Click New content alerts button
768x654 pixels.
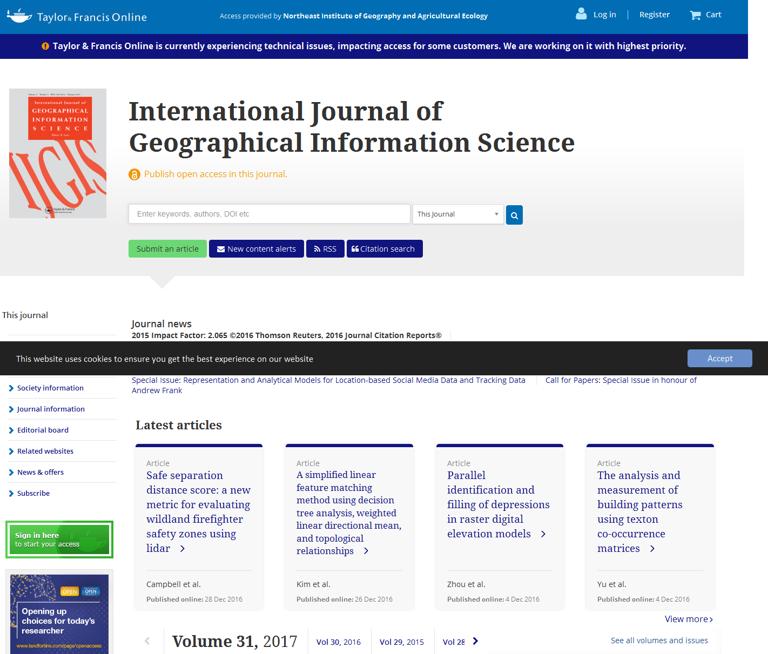[x=256, y=249]
